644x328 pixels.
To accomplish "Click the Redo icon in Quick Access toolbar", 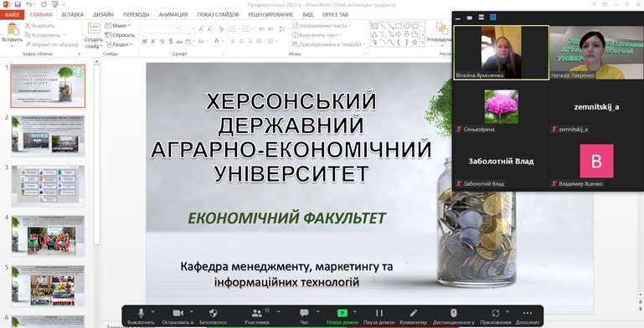I will coord(44,4).
